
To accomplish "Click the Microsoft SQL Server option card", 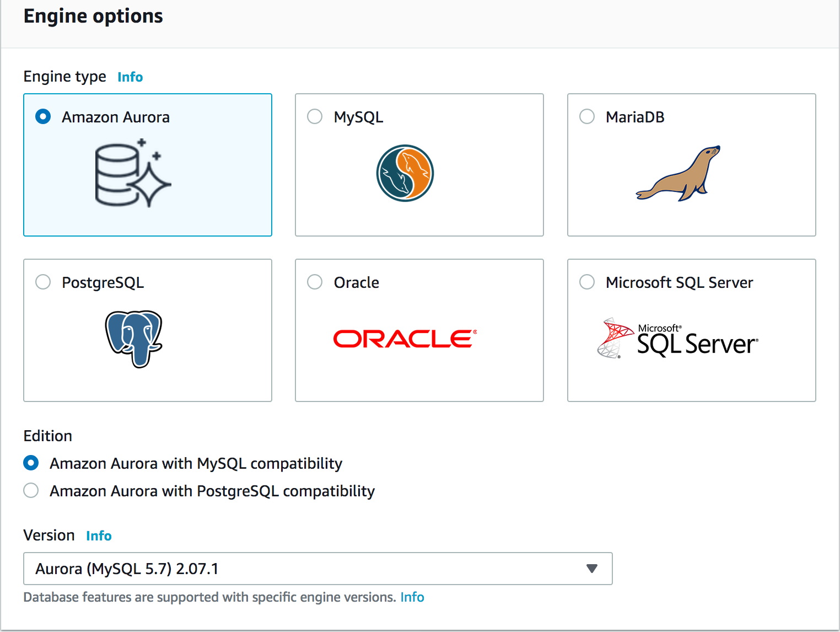I will (692, 330).
